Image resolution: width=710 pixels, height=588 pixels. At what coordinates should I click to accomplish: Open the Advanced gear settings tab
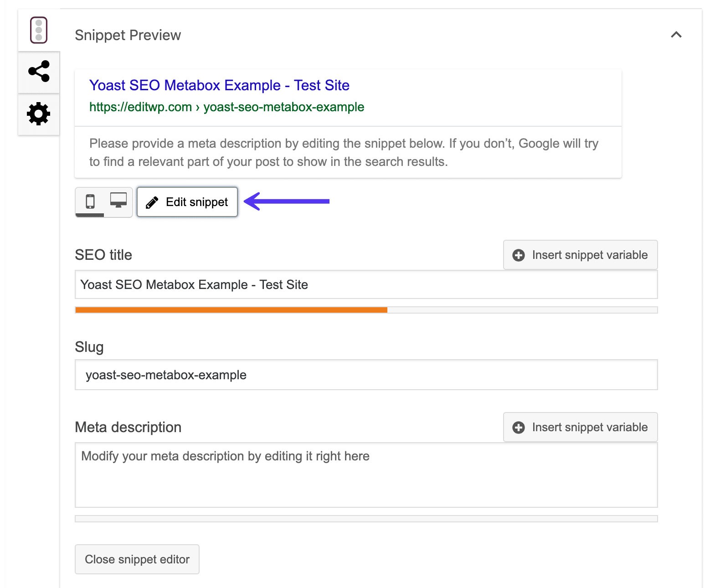click(39, 113)
